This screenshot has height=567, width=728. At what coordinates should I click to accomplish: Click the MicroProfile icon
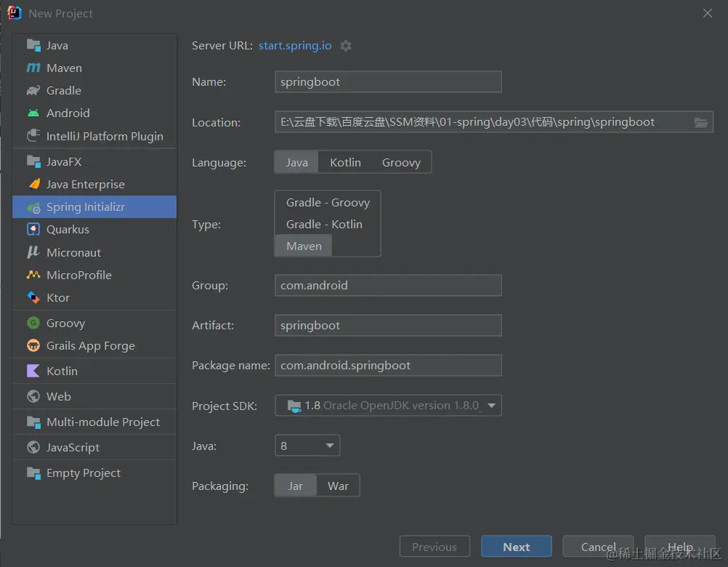pyautogui.click(x=33, y=275)
